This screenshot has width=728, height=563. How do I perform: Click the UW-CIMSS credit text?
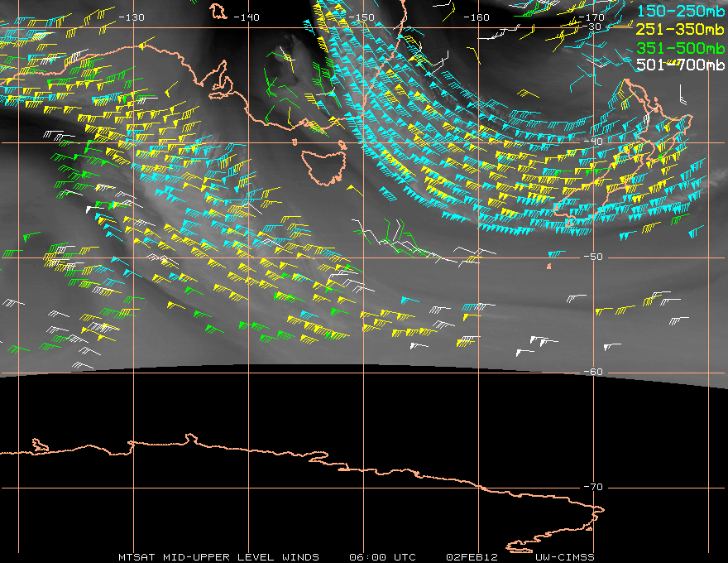tap(564, 557)
